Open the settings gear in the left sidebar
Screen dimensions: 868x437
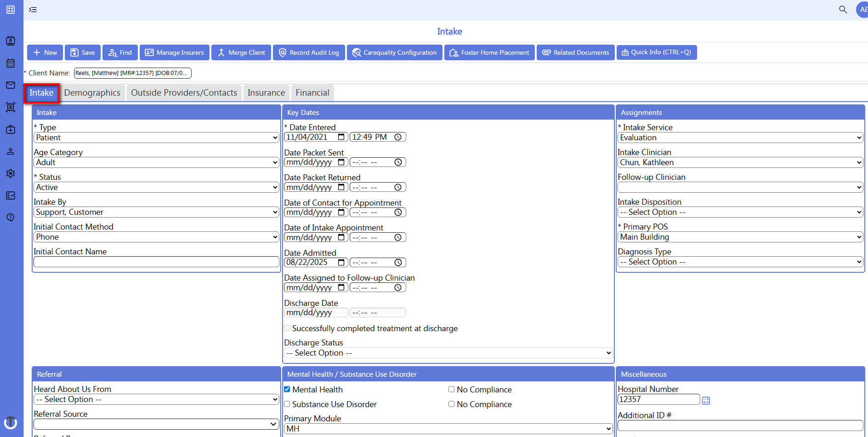tap(10, 173)
